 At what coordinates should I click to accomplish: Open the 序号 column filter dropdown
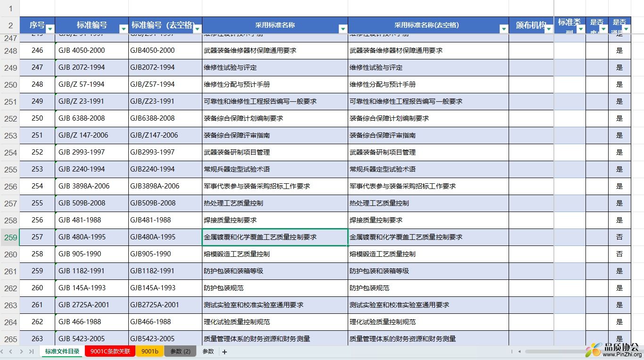50,29
